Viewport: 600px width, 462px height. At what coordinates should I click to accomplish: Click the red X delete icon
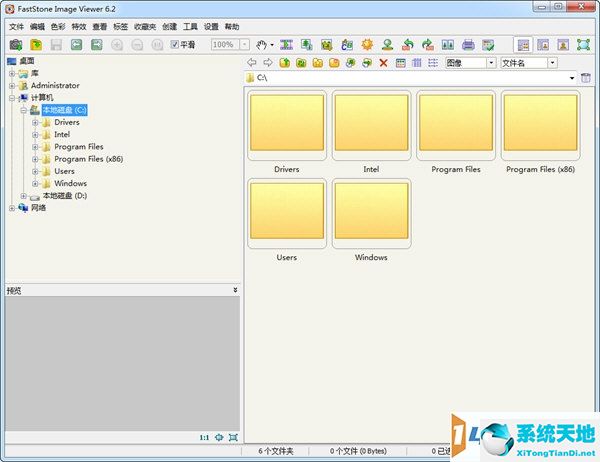(x=383, y=63)
